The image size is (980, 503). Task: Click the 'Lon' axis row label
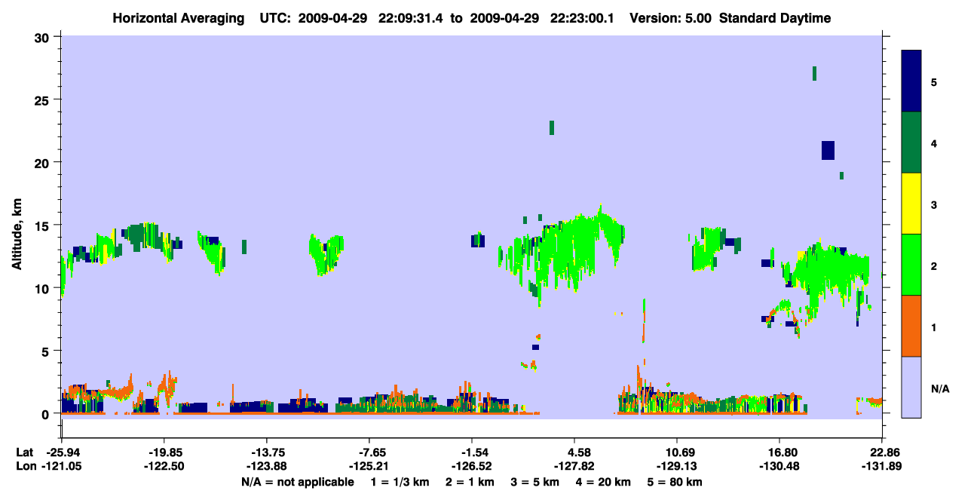point(25,466)
